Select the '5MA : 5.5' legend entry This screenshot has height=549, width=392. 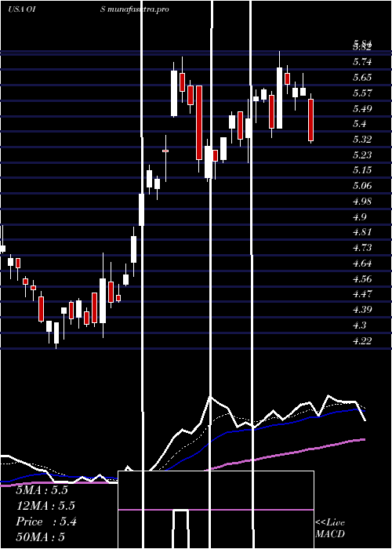click(42, 490)
